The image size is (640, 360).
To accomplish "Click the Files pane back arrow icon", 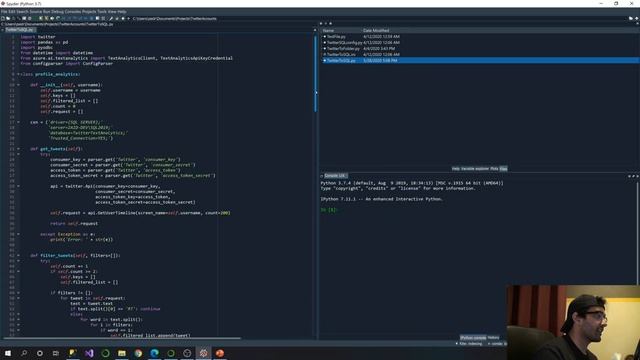I will [321, 24].
